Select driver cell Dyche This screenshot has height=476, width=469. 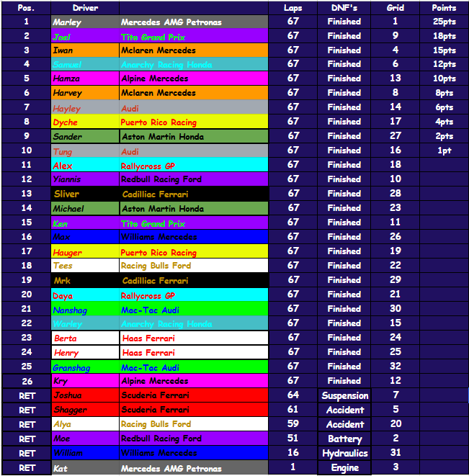(85, 122)
